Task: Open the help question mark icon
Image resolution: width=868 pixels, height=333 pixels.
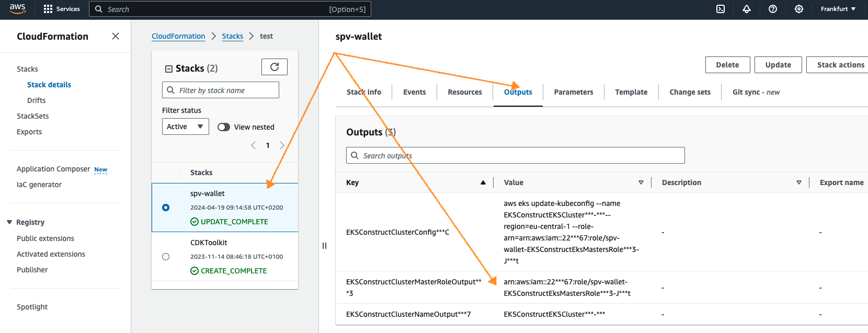Action: pos(773,9)
